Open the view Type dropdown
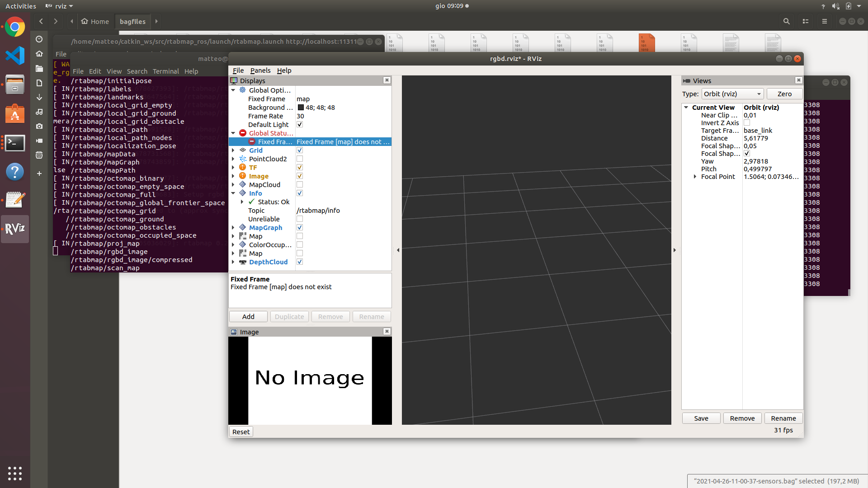The width and height of the screenshot is (868, 488). (x=732, y=94)
